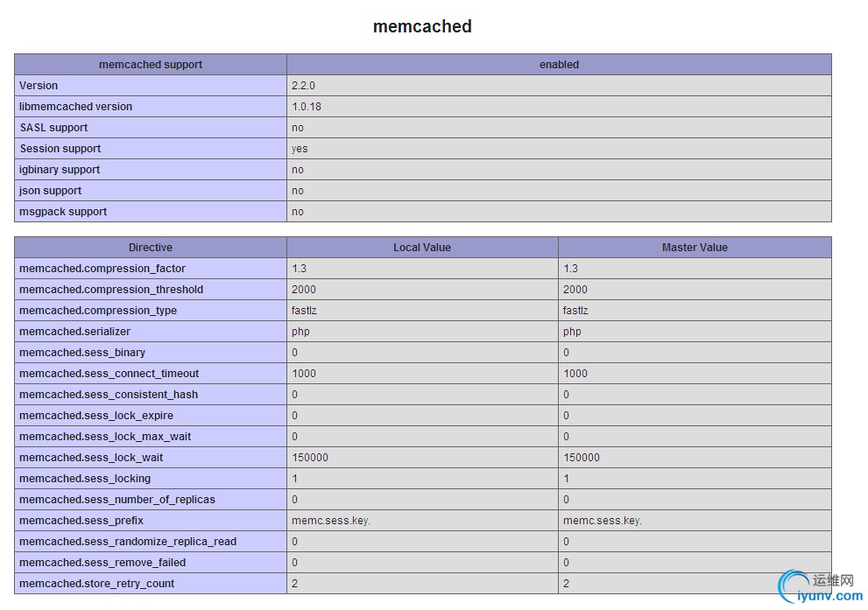The width and height of the screenshot is (868, 610).
Task: Click the igbinary support row label
Action: coord(60,170)
